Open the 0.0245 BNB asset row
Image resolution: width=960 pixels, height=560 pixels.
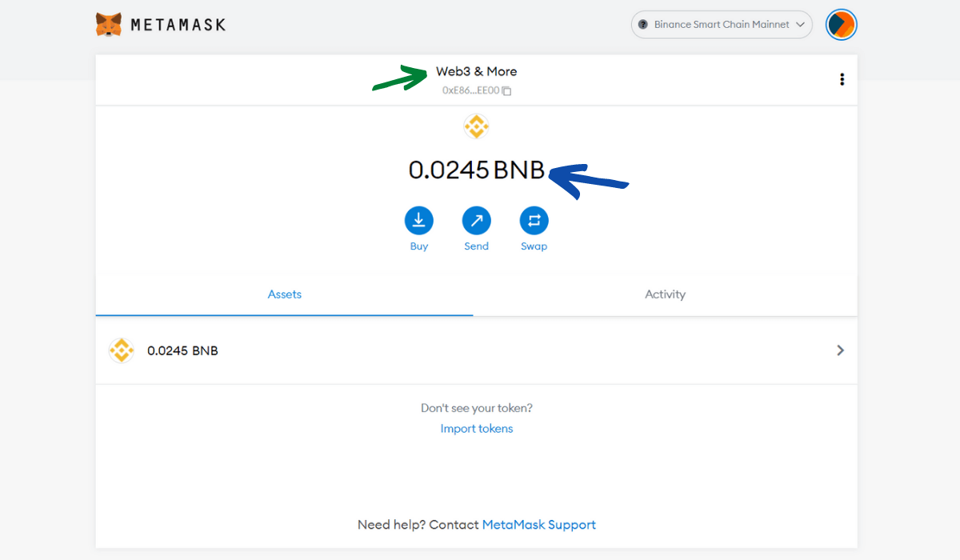477,350
